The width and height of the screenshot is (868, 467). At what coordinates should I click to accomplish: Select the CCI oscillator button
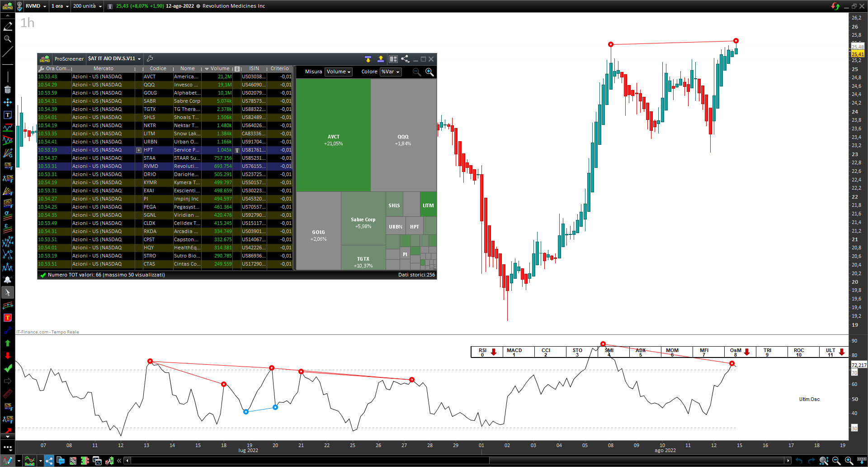pyautogui.click(x=550, y=352)
